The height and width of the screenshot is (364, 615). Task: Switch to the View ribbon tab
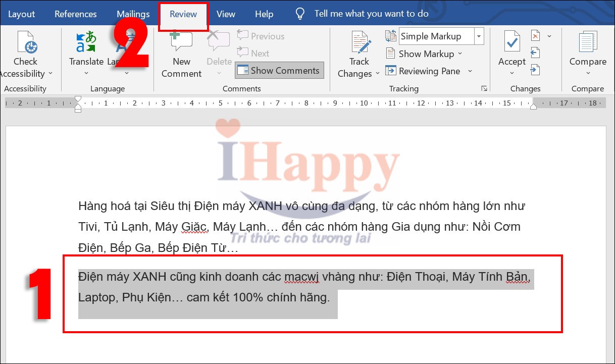point(226,14)
